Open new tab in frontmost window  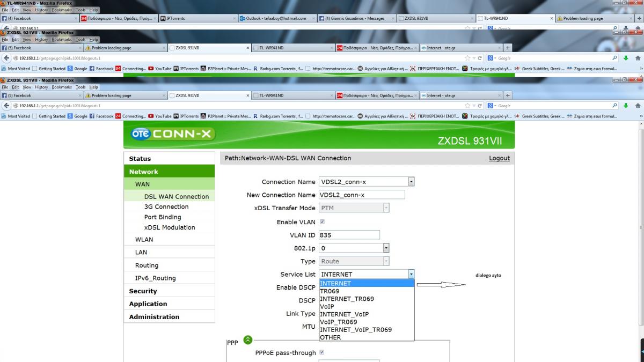point(508,95)
